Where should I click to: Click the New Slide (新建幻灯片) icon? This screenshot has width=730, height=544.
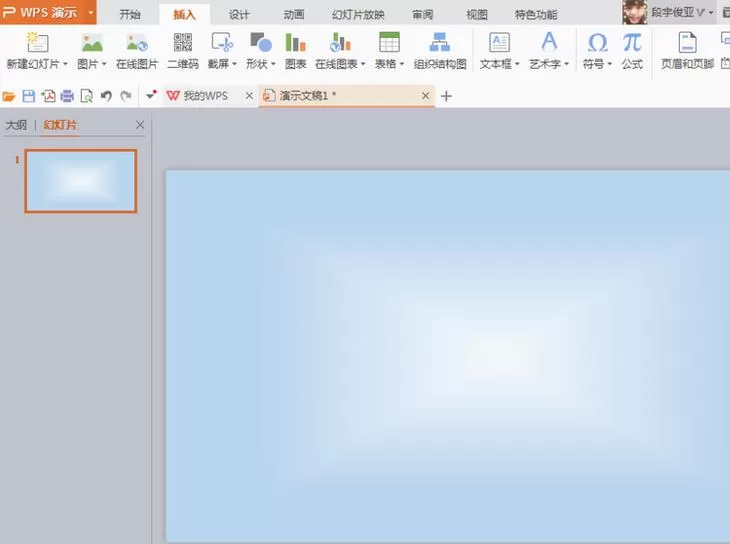[37, 42]
